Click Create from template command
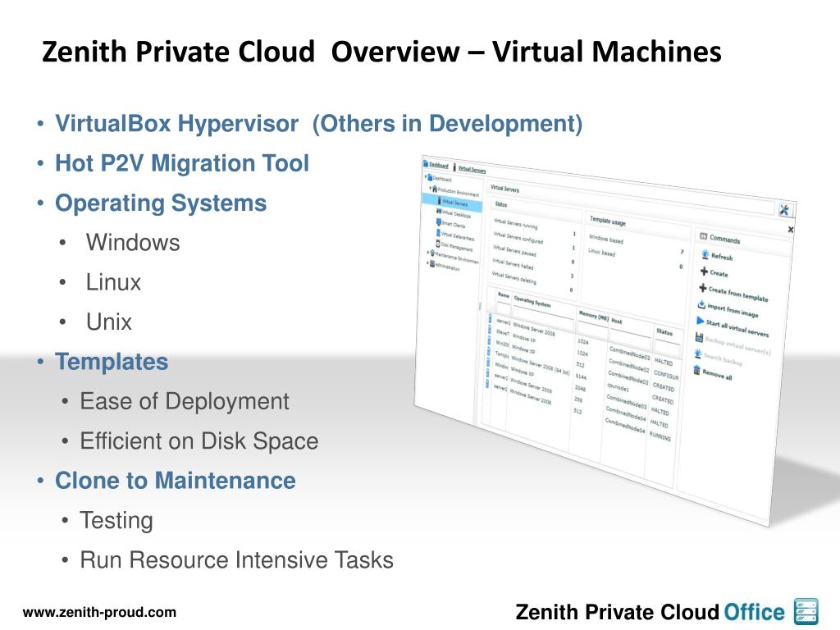This screenshot has height=630, width=840. pos(738,294)
